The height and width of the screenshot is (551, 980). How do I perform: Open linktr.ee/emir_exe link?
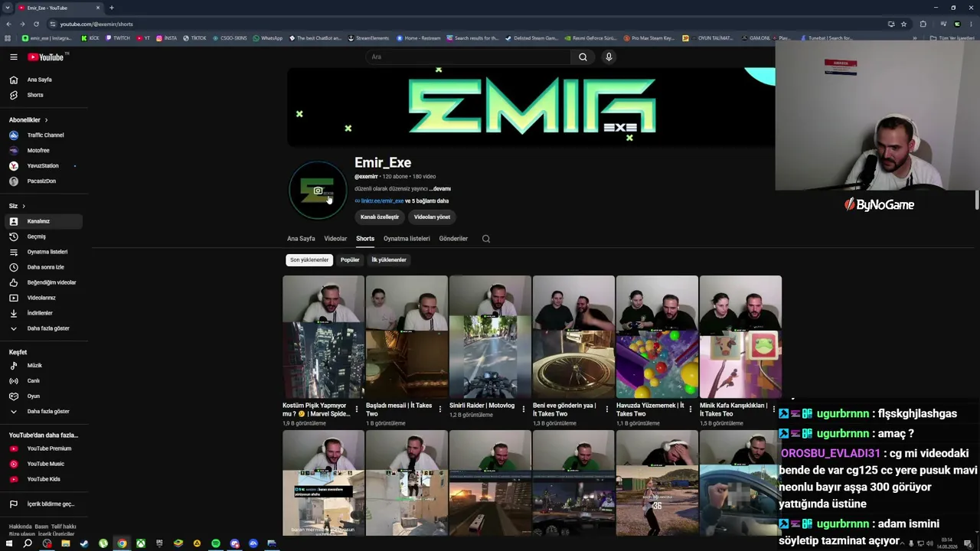coord(382,201)
